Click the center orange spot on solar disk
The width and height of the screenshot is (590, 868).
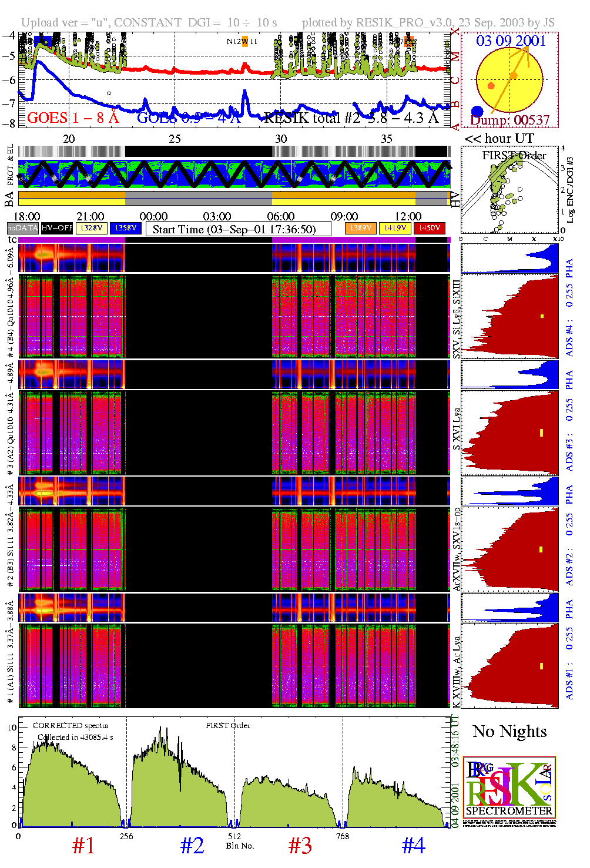click(514, 76)
